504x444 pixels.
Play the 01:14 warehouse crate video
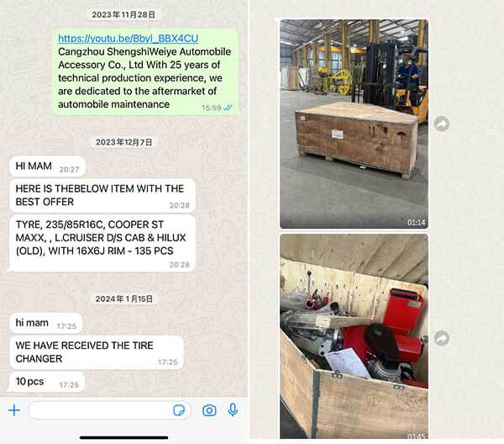coord(354,124)
